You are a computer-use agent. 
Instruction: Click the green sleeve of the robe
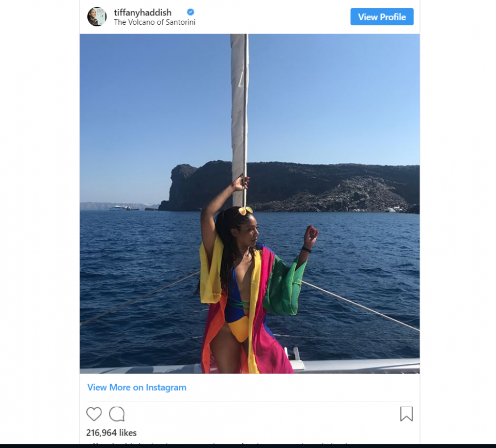[284, 285]
